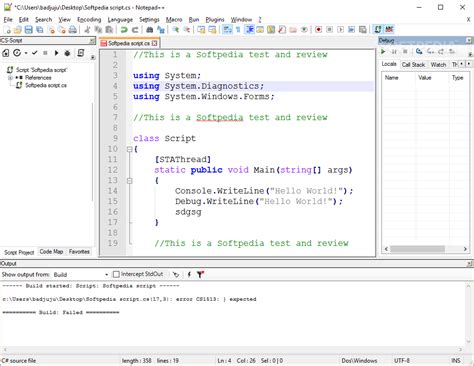
Task: Switch to the Favorites tab
Action: tap(79, 252)
